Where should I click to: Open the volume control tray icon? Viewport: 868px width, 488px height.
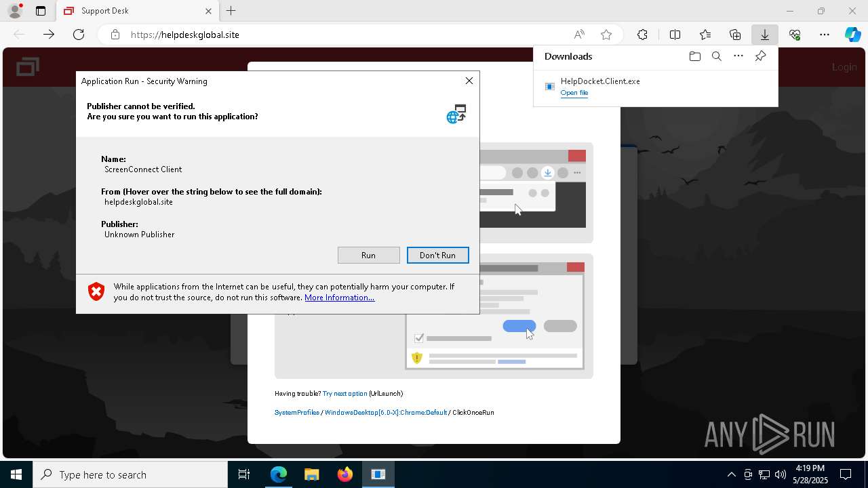coord(780,474)
